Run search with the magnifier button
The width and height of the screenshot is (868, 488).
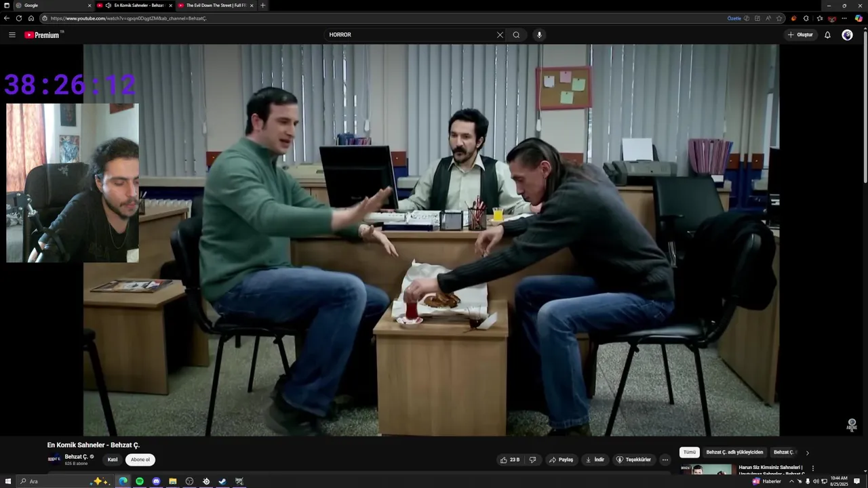516,35
